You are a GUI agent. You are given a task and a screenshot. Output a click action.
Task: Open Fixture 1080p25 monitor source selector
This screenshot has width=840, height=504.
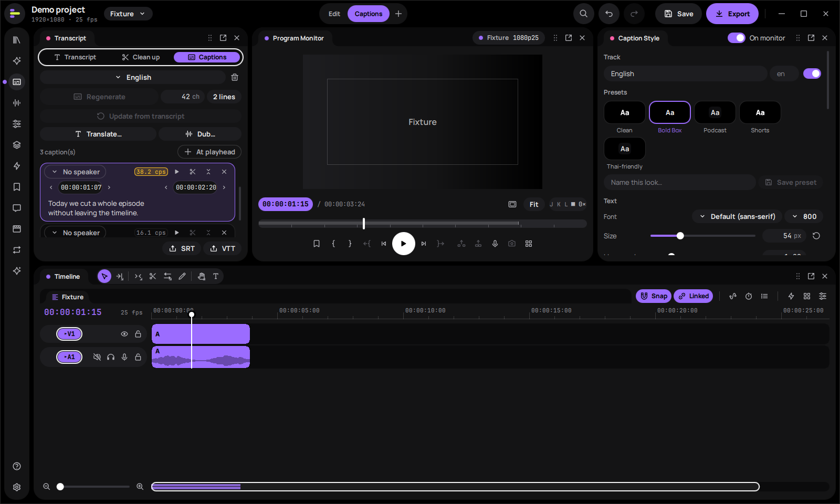click(x=509, y=38)
